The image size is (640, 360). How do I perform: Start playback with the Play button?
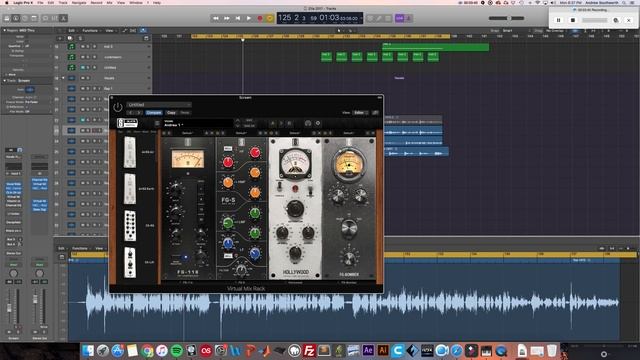[x=249, y=18]
